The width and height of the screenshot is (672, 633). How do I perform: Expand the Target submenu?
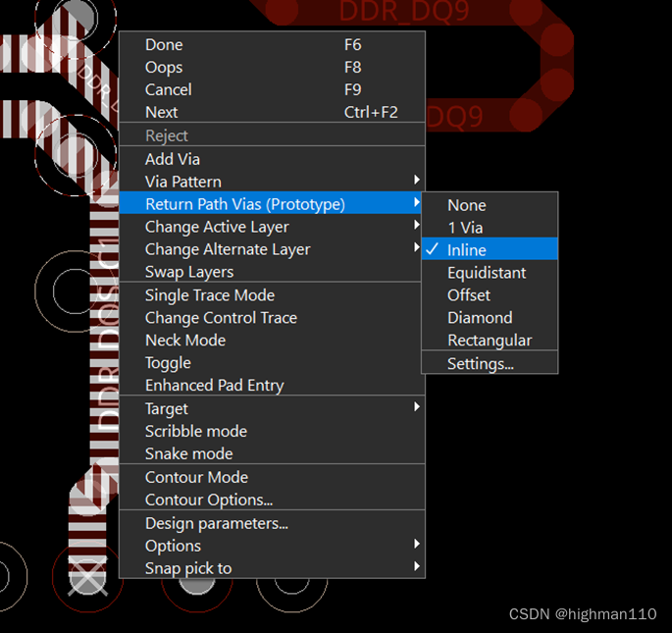click(167, 408)
